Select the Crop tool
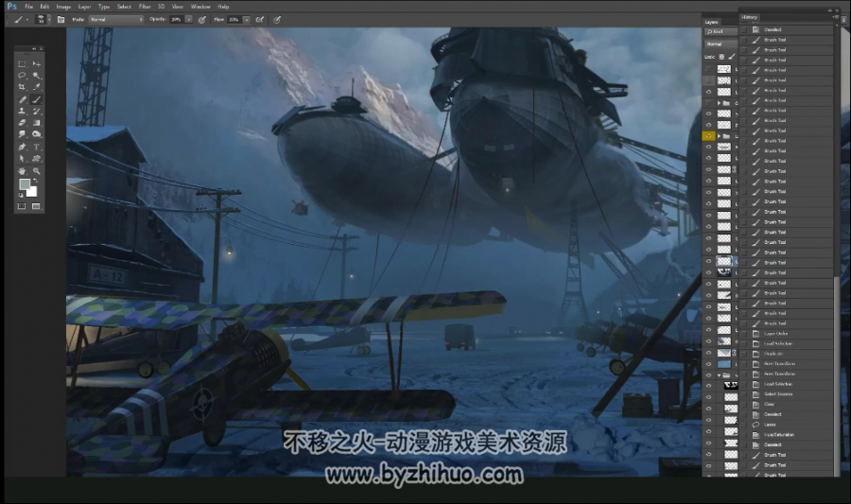Viewport: 851px width, 504px height. [22, 87]
